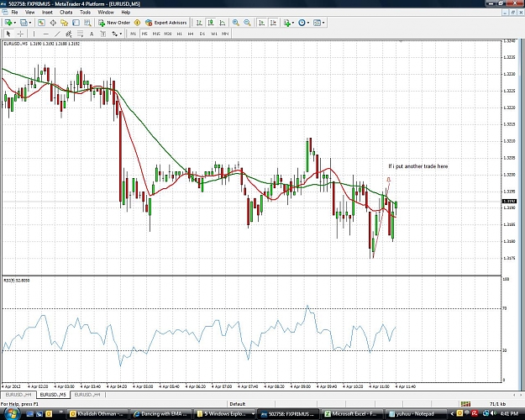The width and height of the screenshot is (525, 420).
Task: Toggle the Expert Advisors button
Action: (x=166, y=23)
